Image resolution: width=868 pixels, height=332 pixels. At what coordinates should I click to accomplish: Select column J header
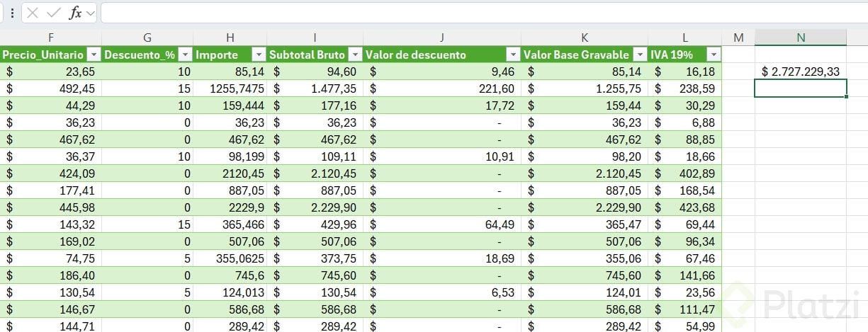[442, 38]
